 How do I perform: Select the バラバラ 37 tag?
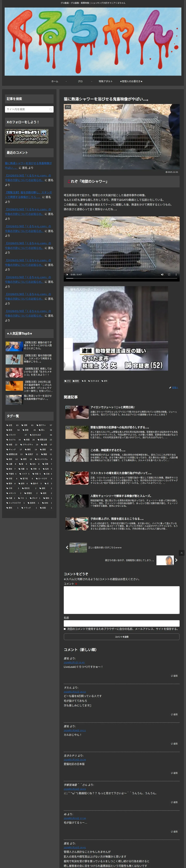click(17, 435)
